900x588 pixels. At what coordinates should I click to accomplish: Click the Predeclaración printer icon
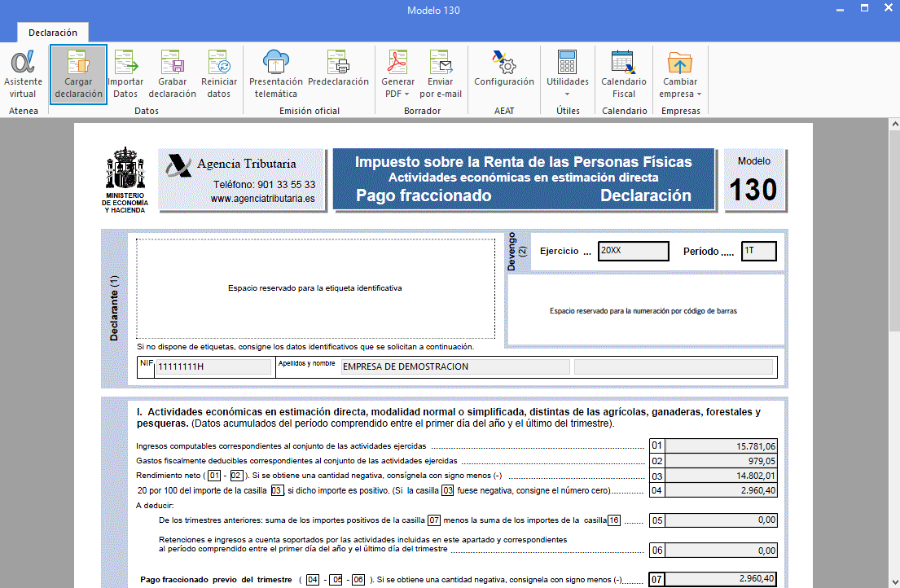pos(338,74)
